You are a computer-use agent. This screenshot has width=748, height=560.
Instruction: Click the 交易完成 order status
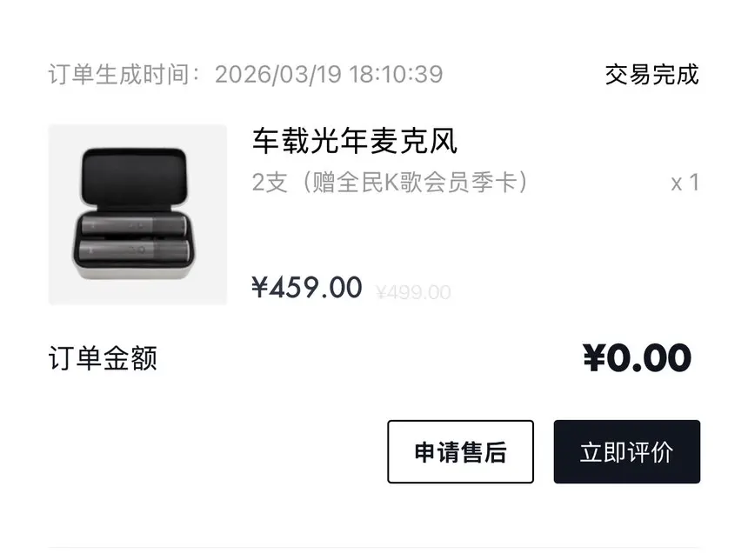(x=652, y=75)
